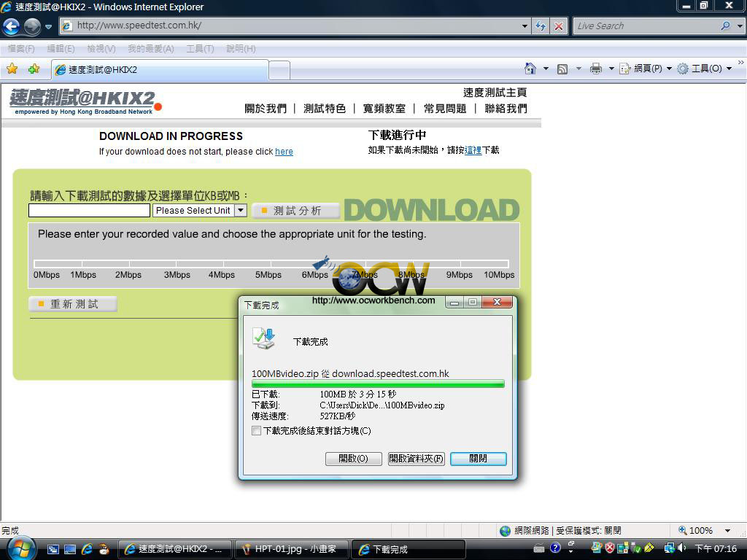Click the download complete icon in dialog
The height and width of the screenshot is (560, 747).
[264, 339]
